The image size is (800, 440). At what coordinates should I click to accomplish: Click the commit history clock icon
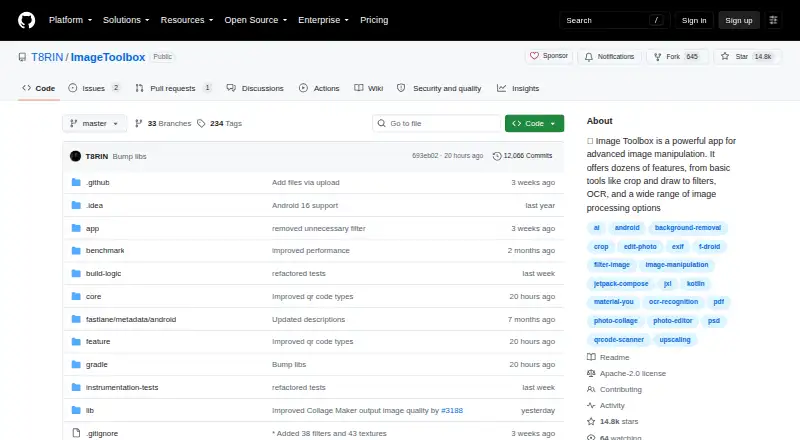(497, 156)
